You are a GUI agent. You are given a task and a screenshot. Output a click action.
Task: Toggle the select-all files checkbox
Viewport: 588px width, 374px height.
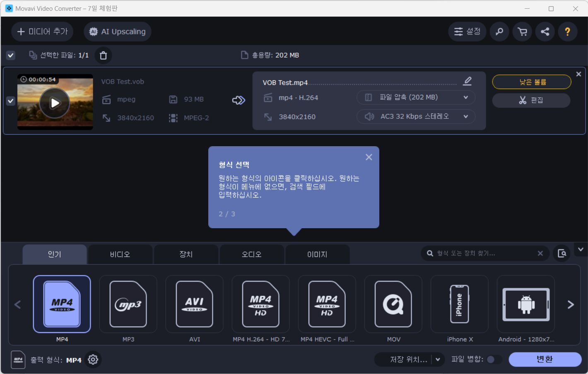coord(11,55)
